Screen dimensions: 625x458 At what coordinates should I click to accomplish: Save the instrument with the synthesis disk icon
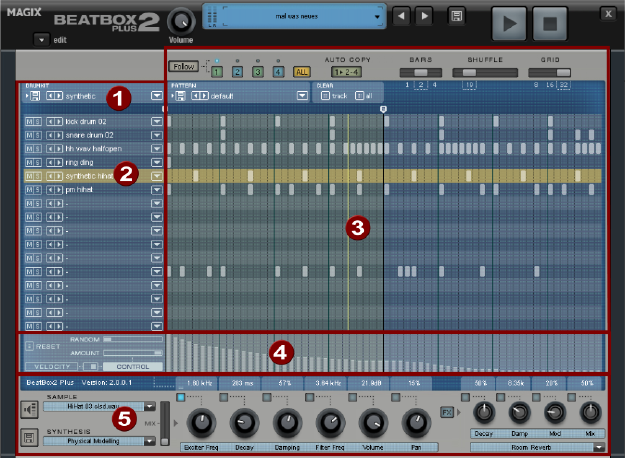(x=29, y=438)
